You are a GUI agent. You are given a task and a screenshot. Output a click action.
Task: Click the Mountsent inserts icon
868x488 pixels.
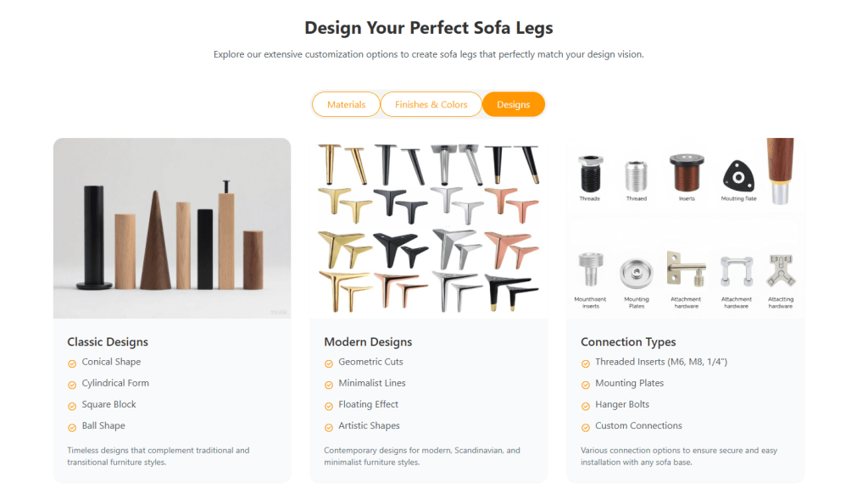tap(589, 267)
